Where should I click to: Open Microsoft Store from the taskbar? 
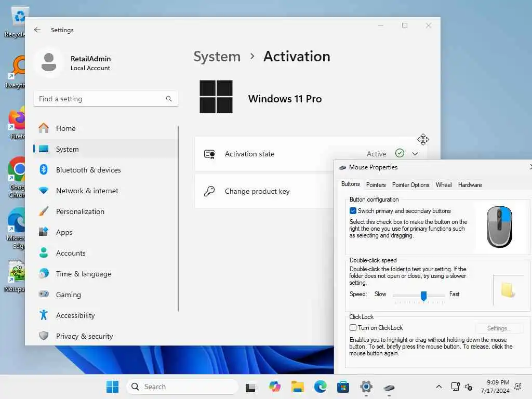[x=343, y=387]
